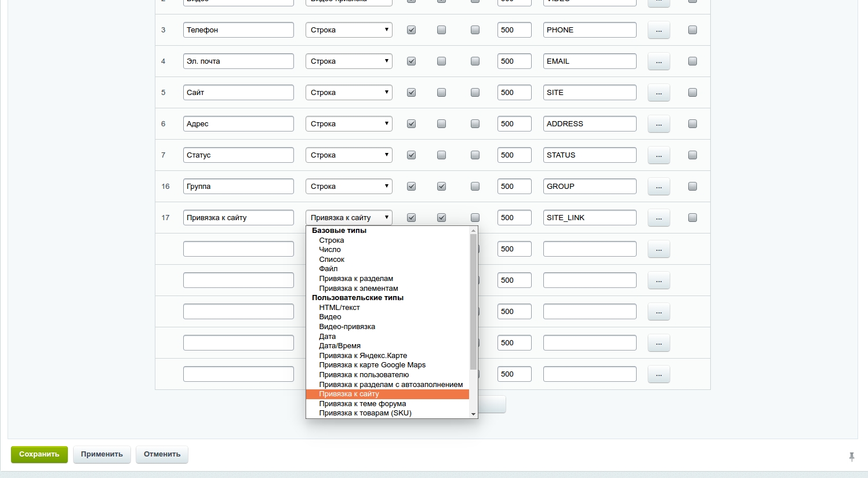
Task: Expand type dropdown for Адрес row
Action: [x=348, y=124]
